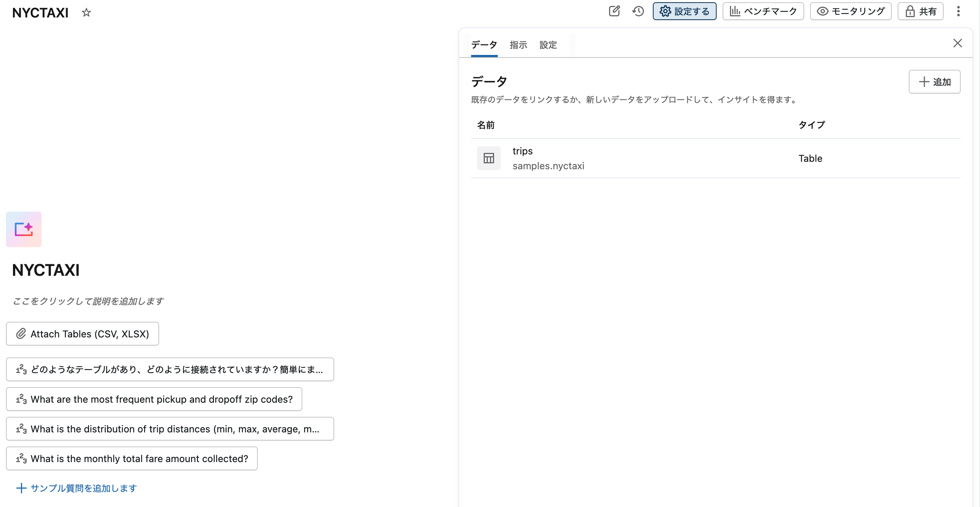Click the gear icon on 設定する
Viewport: 980px width, 507px height.
[x=665, y=12]
